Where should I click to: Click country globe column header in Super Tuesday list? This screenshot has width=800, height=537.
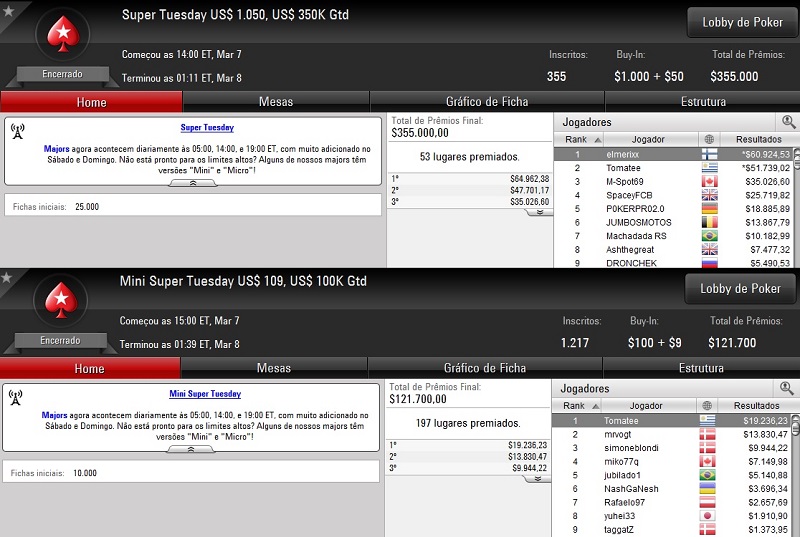709,139
